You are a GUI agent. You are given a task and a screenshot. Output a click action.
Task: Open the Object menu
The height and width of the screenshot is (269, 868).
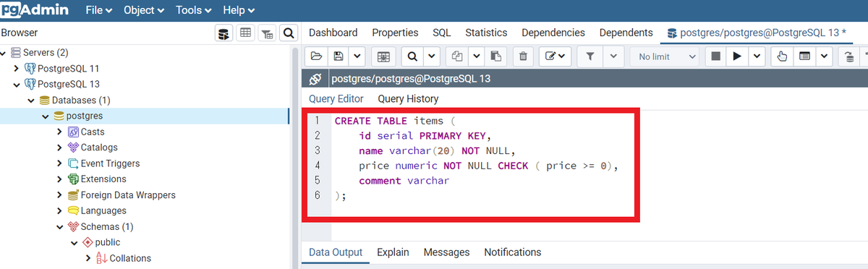pos(144,10)
